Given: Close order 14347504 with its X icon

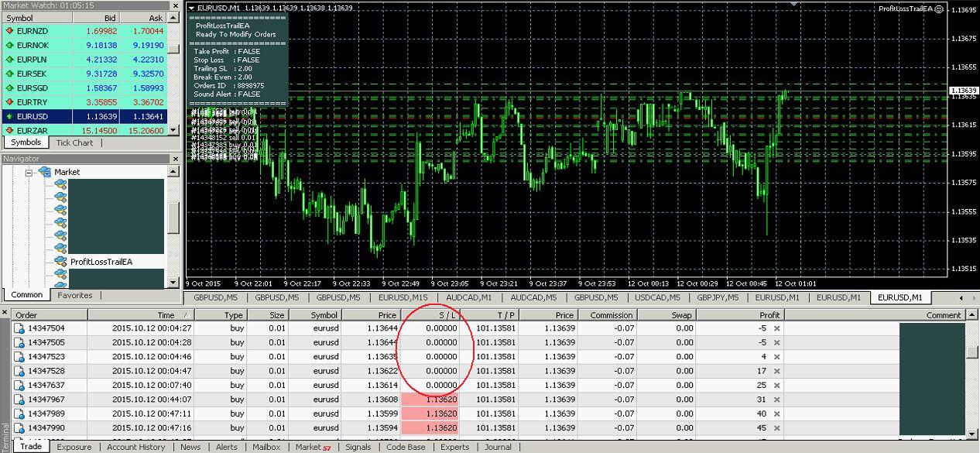Looking at the screenshot, I should tap(777, 328).
